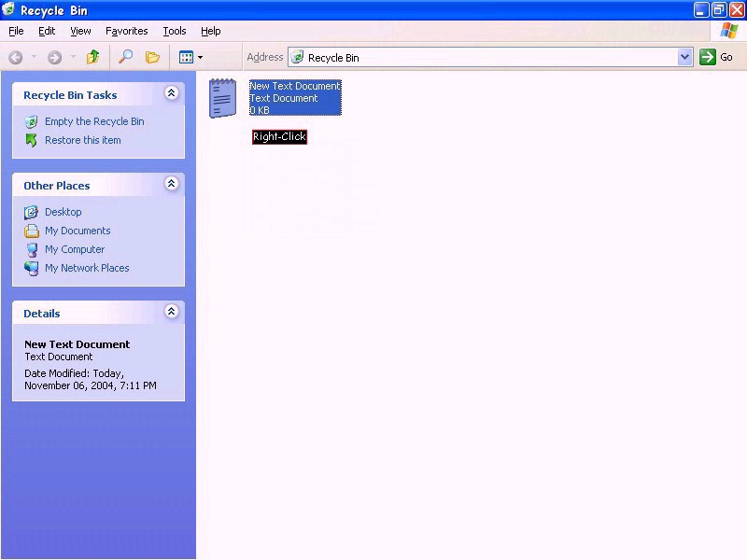Click the Other Places header text
The width and height of the screenshot is (747, 560).
tap(57, 186)
